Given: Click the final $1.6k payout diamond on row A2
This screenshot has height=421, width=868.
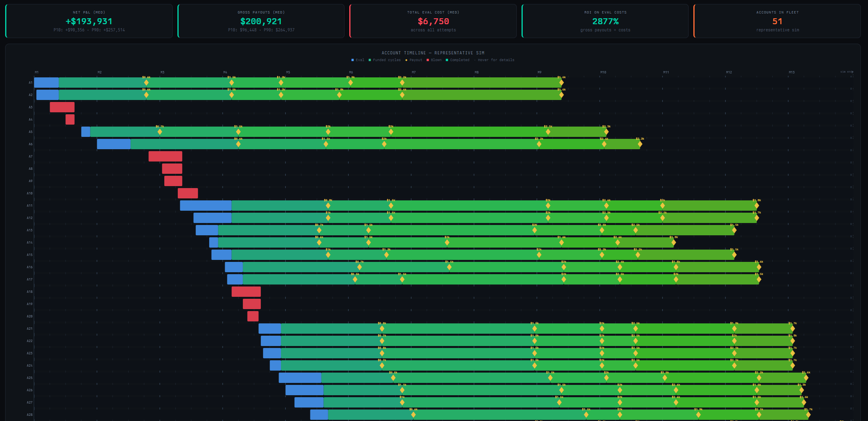Looking at the screenshot, I should coord(560,95).
